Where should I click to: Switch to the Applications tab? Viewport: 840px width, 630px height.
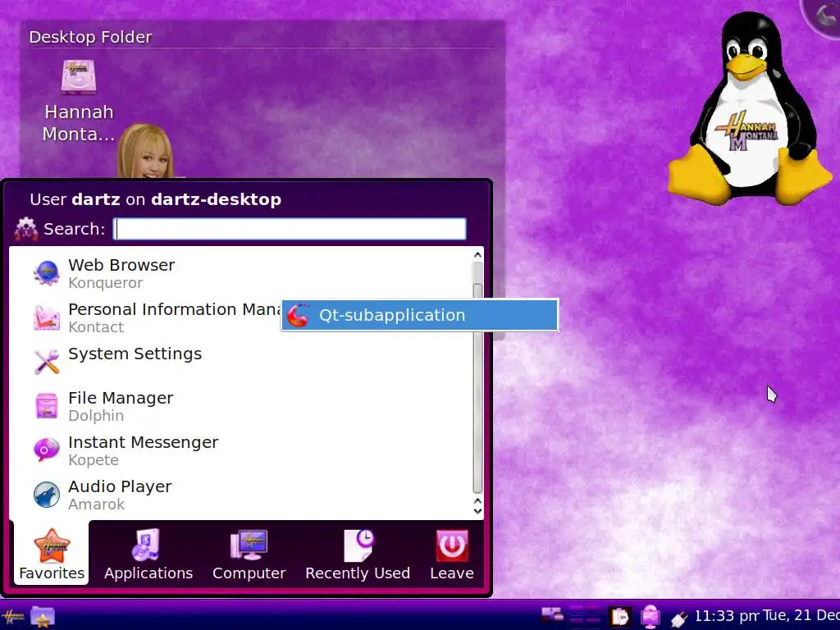(x=148, y=555)
